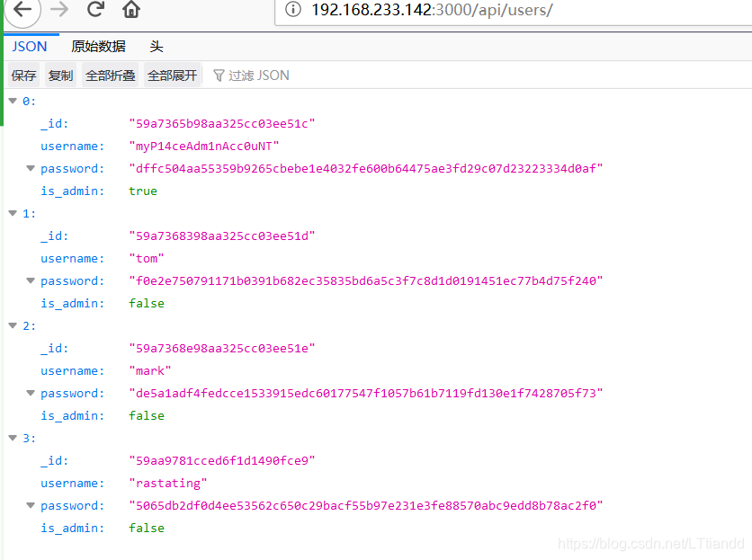
Task: Go to the browser home page icon
Action: [131, 9]
